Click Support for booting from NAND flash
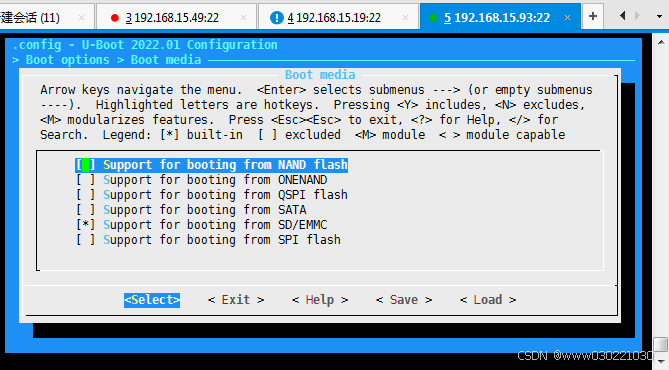This screenshot has height=370, width=669. 225,165
